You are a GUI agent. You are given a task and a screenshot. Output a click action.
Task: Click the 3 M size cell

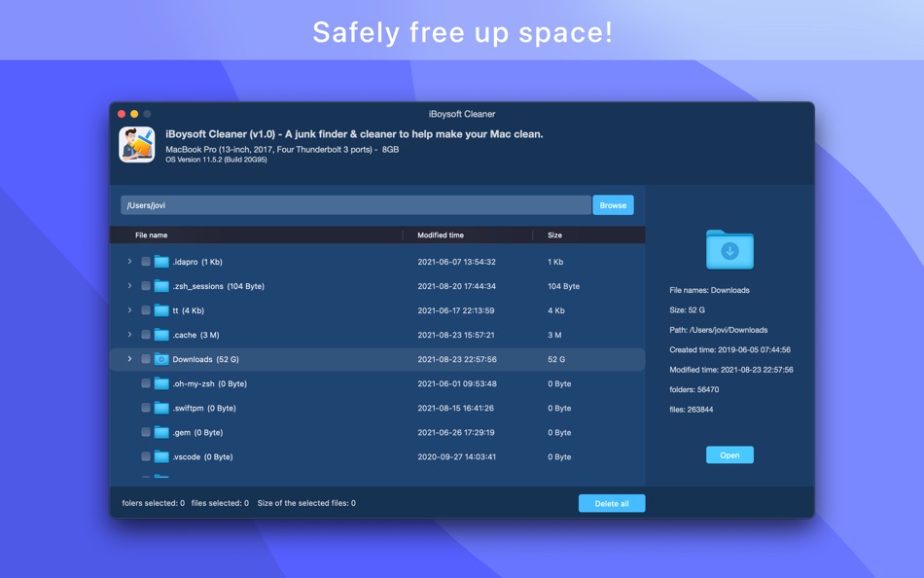click(x=554, y=335)
